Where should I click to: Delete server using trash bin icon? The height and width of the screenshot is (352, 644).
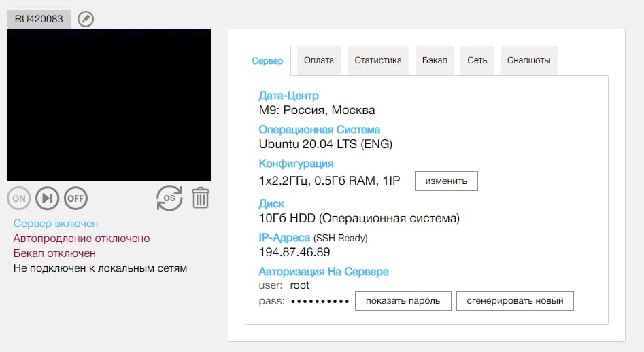pyautogui.click(x=201, y=198)
